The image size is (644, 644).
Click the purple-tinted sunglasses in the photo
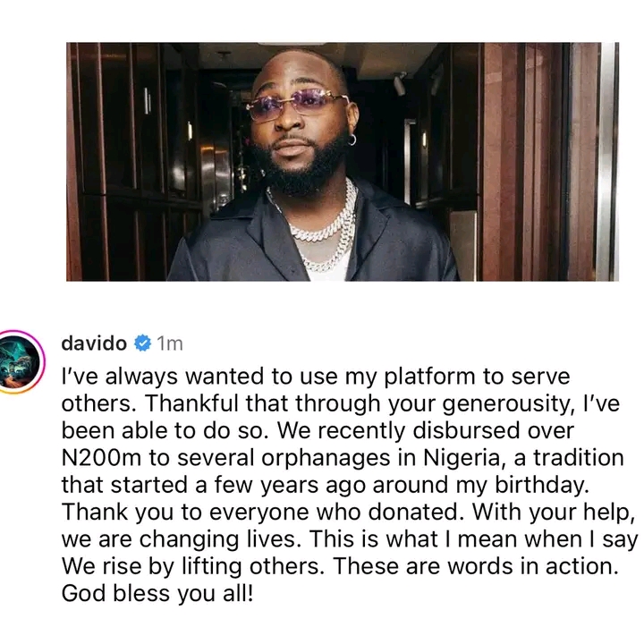(297, 104)
